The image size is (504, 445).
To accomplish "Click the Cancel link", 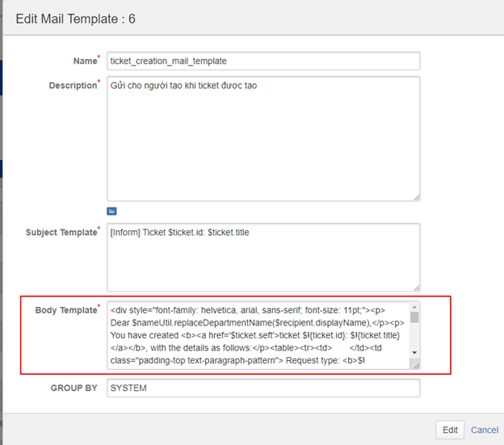I will 485,430.
